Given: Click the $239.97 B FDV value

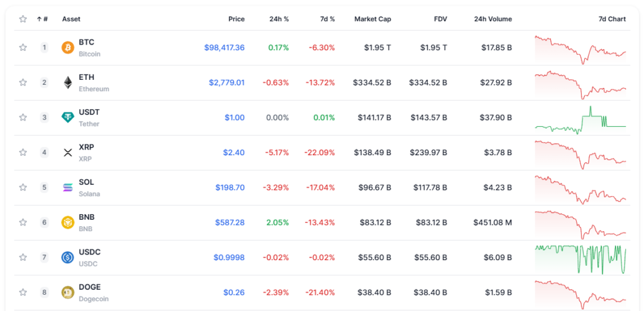Looking at the screenshot, I should tap(428, 153).
